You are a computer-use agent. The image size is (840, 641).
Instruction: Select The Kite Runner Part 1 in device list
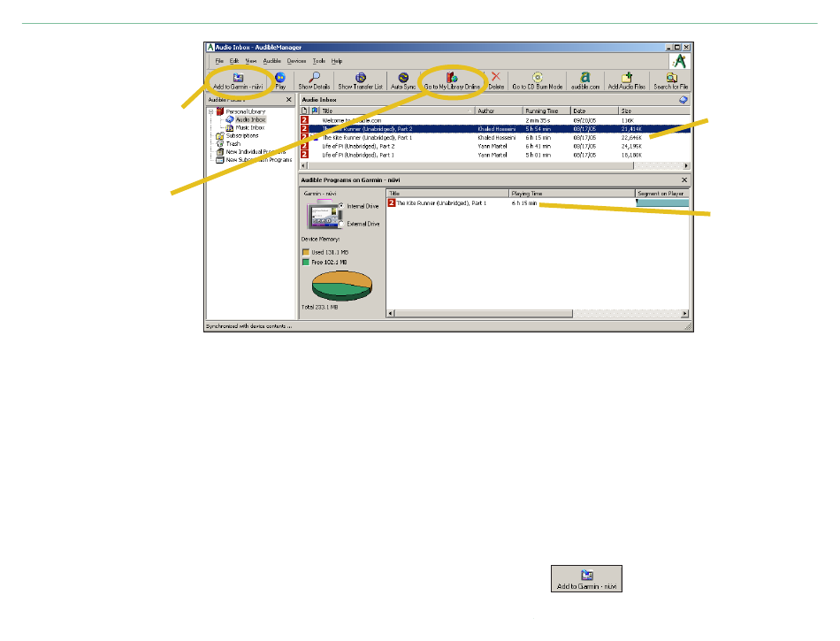point(538,203)
